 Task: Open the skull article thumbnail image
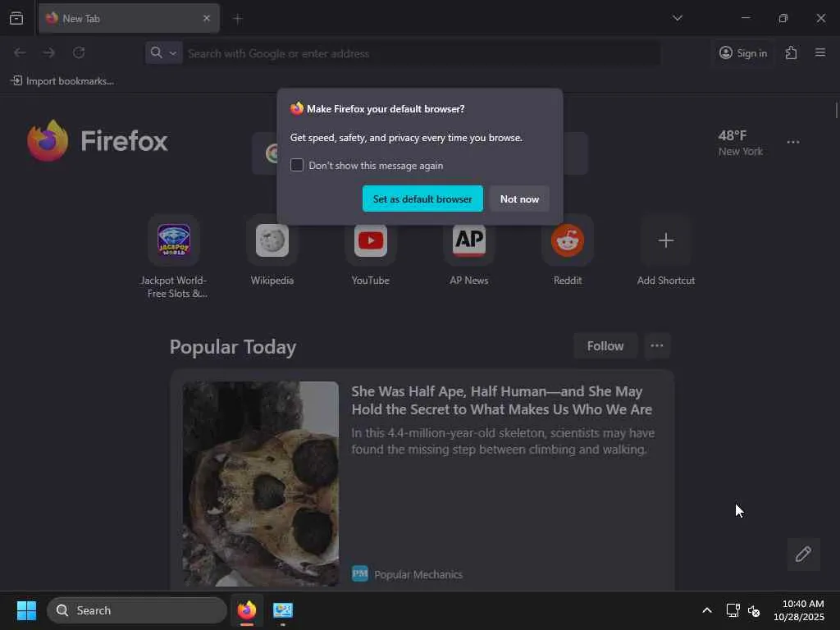(x=260, y=484)
